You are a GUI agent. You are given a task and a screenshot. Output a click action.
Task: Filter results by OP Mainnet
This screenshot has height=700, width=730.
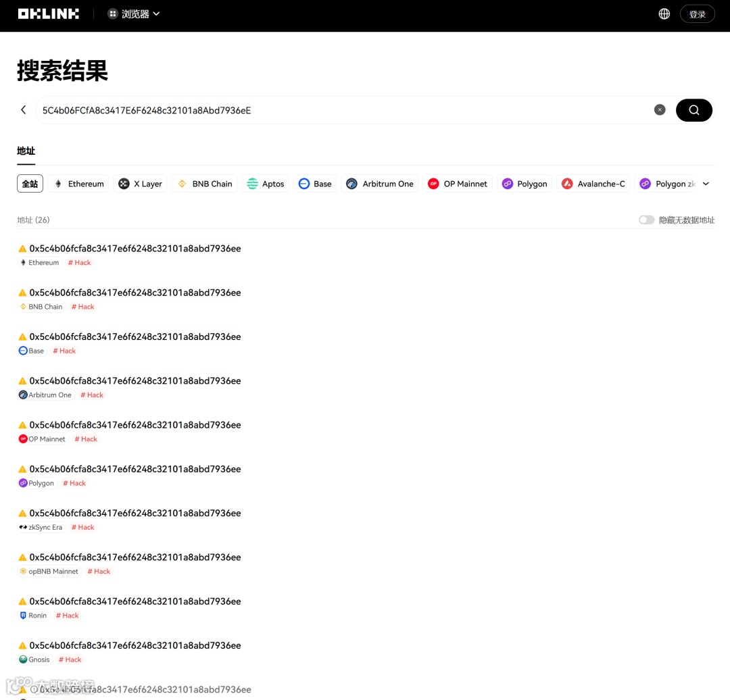457,183
